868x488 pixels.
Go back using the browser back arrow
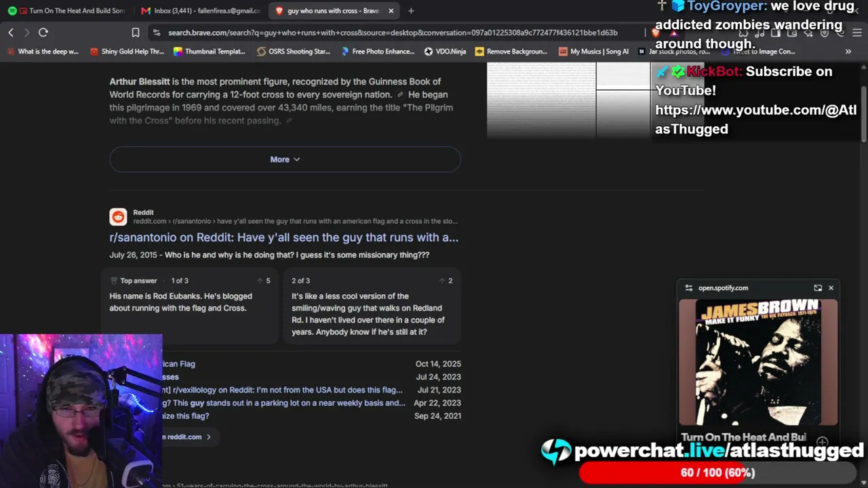point(11,33)
